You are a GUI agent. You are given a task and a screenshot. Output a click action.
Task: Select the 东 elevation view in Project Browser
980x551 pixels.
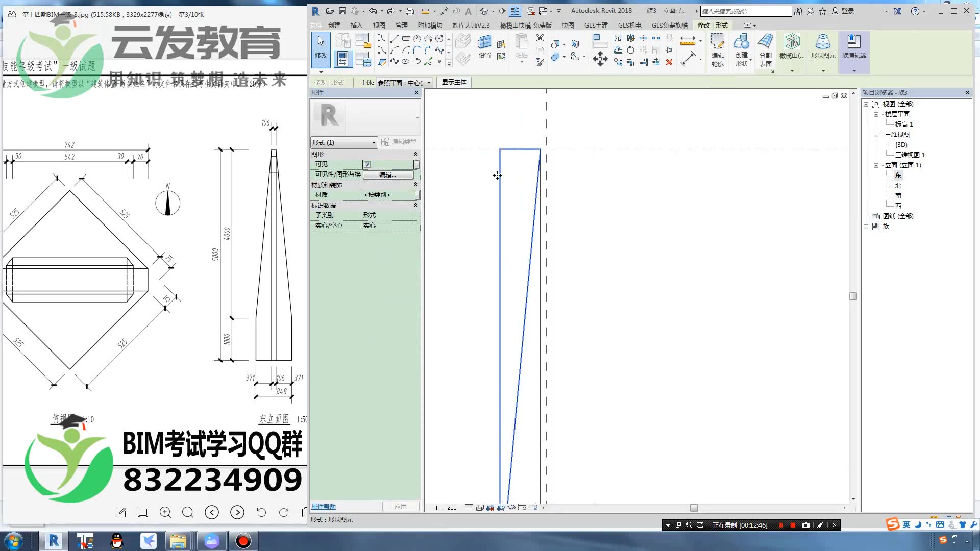(898, 175)
